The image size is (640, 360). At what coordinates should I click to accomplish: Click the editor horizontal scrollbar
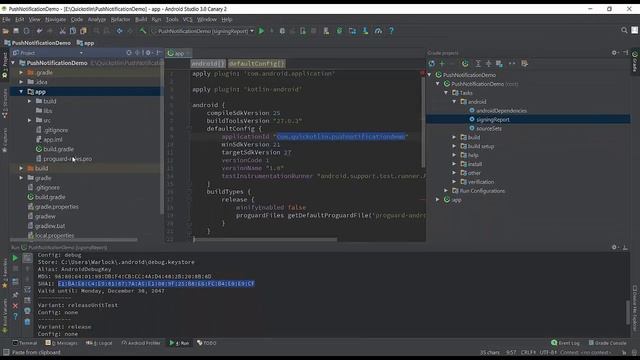tap(265, 240)
